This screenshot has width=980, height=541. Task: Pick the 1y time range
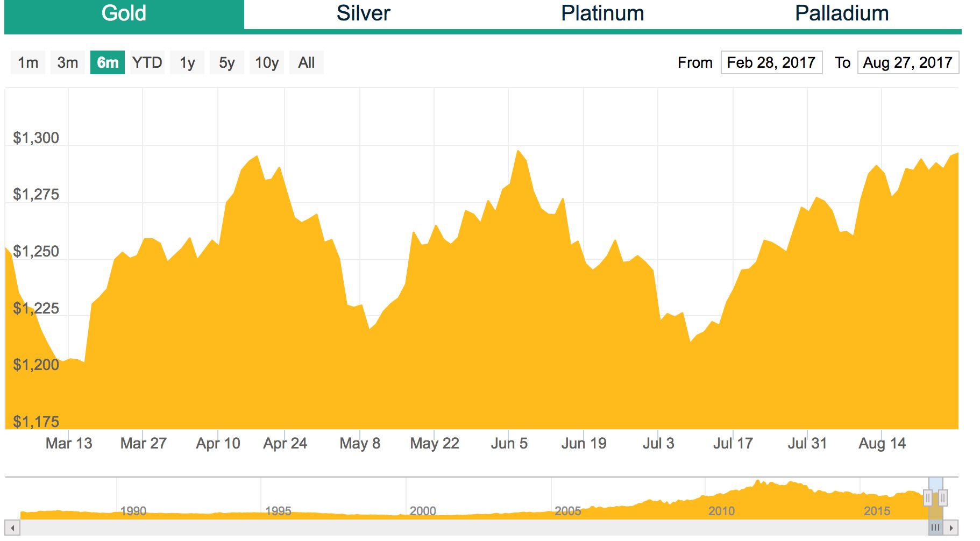point(187,62)
